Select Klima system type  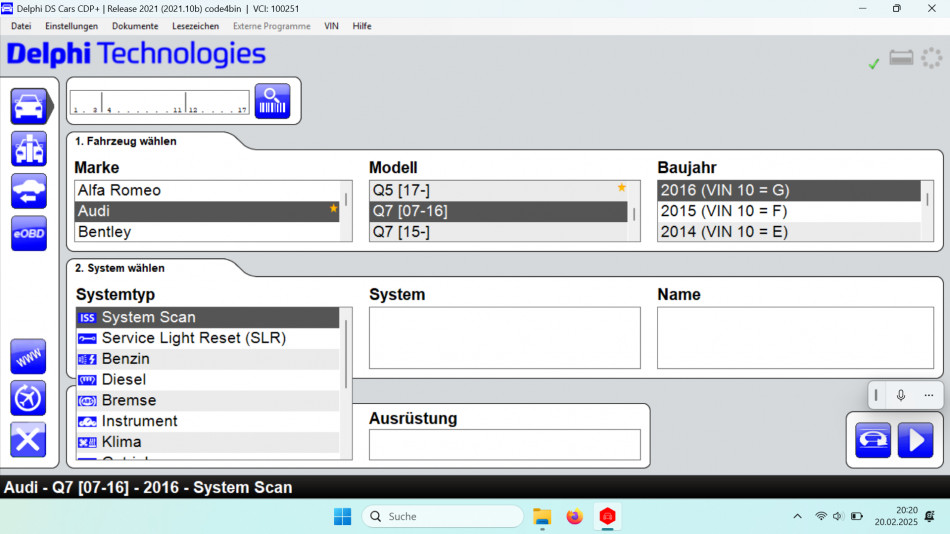[207, 442]
